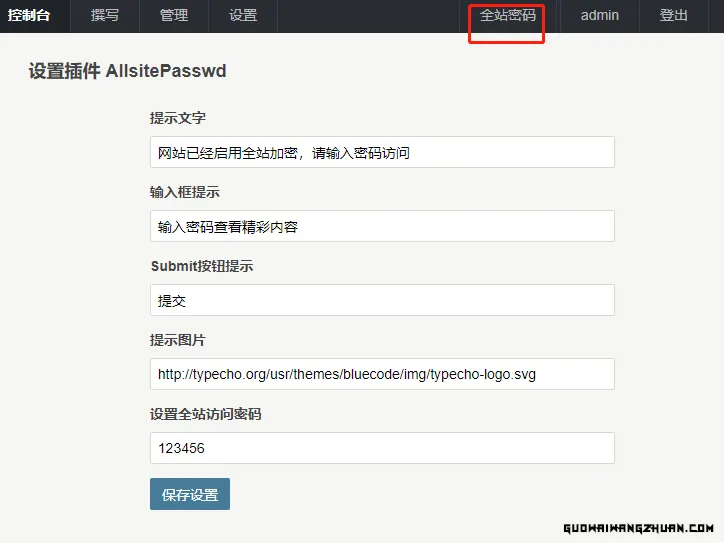Select the 输入框提示 label

tap(185, 192)
